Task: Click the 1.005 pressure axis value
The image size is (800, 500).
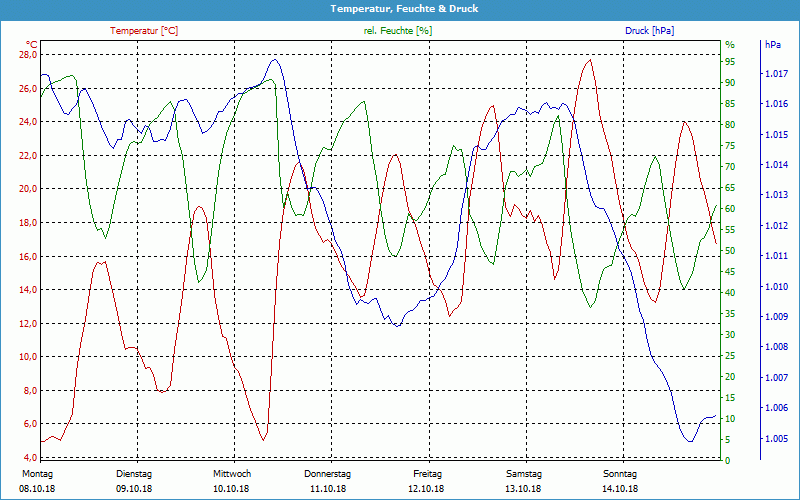Action: click(x=775, y=439)
